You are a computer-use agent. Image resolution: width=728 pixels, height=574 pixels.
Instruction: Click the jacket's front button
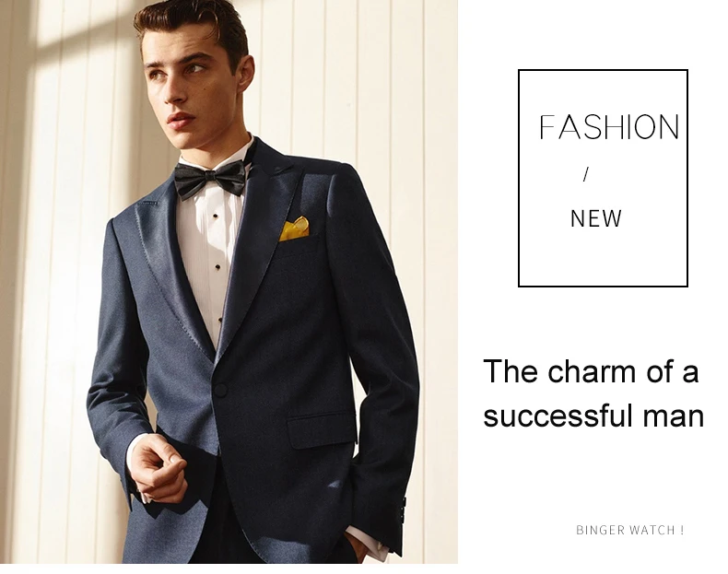[x=220, y=389]
